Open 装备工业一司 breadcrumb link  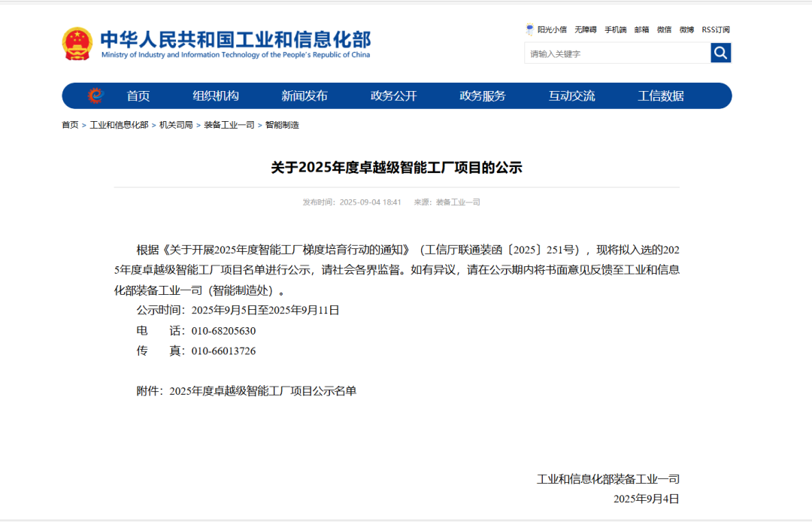(229, 125)
